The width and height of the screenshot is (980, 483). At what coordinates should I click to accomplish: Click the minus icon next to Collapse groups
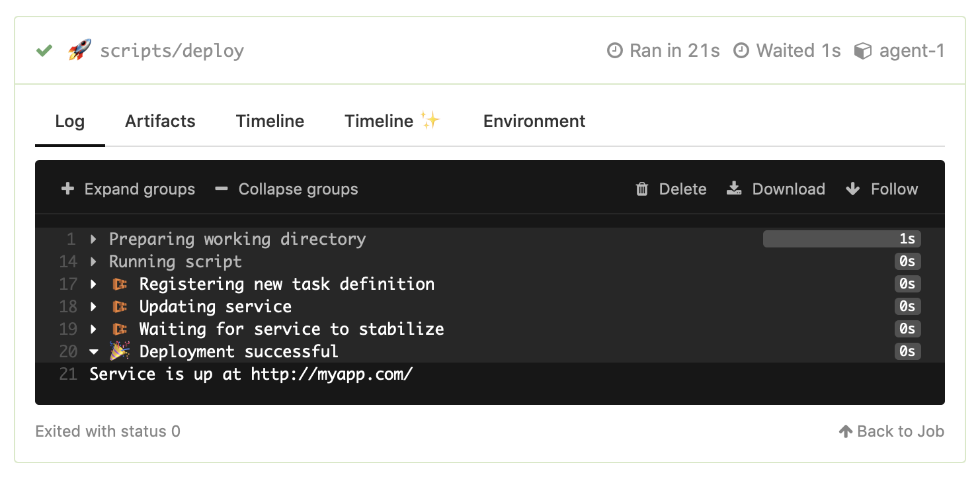[221, 189]
